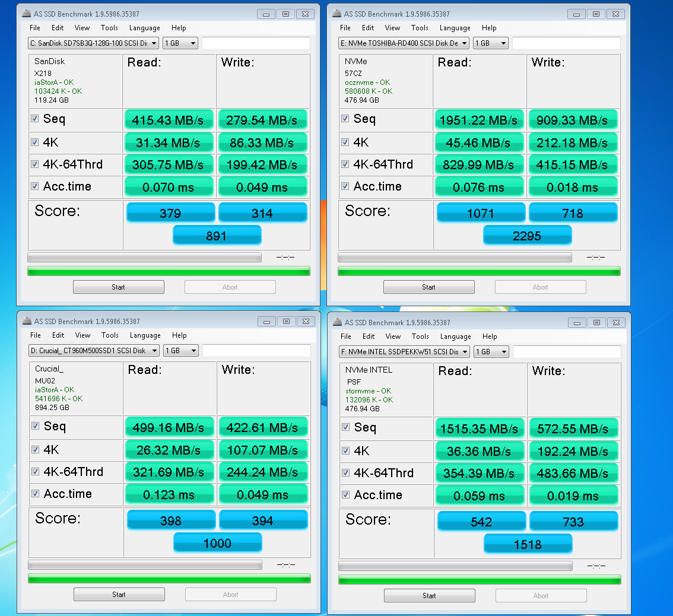The width and height of the screenshot is (673, 616).
Task: Click empty text field in SanDisk window
Action: (x=256, y=43)
